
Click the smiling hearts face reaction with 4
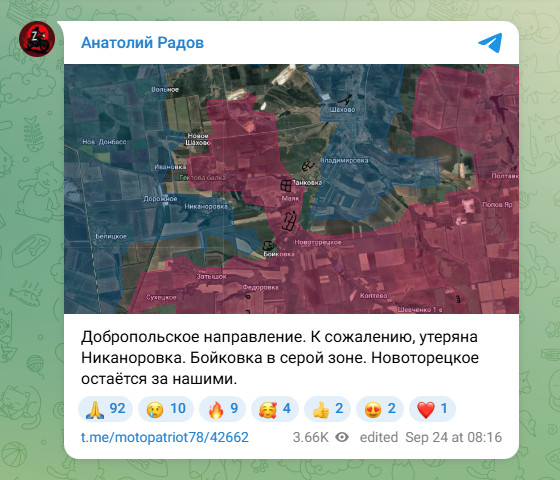pyautogui.click(x=275, y=409)
